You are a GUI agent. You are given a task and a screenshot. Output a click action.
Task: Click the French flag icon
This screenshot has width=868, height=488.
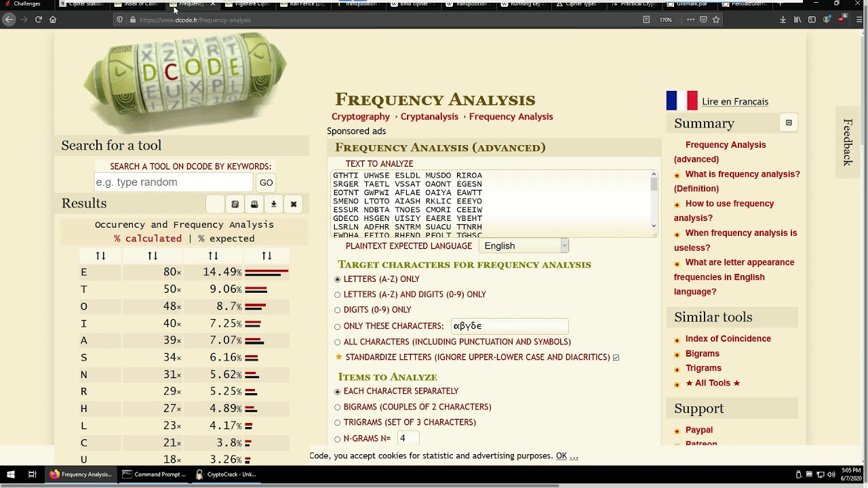(682, 100)
